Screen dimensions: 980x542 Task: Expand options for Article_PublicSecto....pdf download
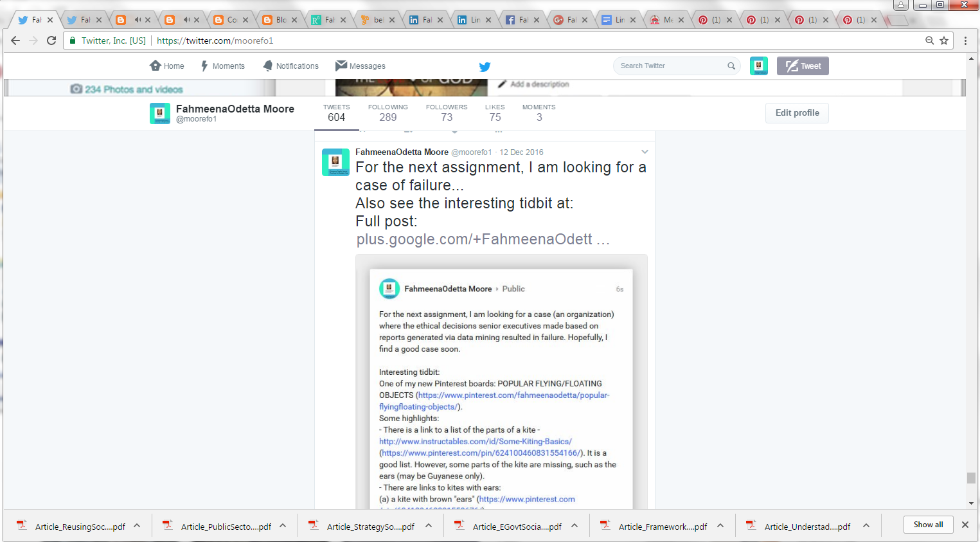click(x=283, y=525)
